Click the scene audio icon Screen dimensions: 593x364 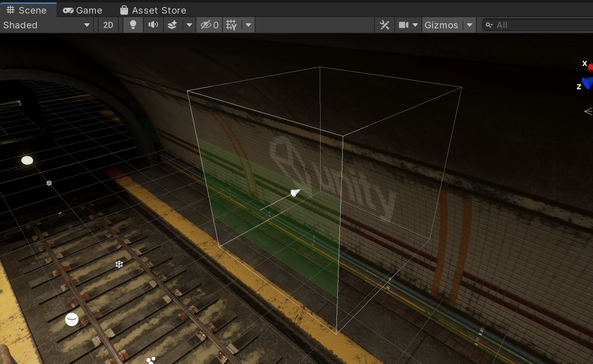tap(153, 25)
